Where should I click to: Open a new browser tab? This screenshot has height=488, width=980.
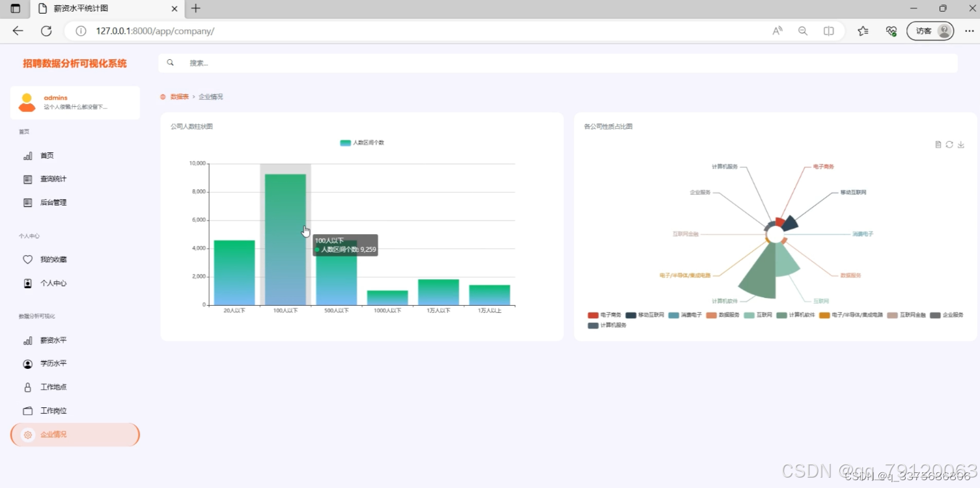pos(195,8)
